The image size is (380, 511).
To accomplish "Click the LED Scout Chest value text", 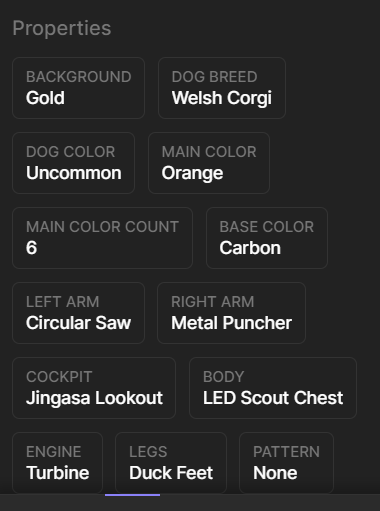I will 273,398.
